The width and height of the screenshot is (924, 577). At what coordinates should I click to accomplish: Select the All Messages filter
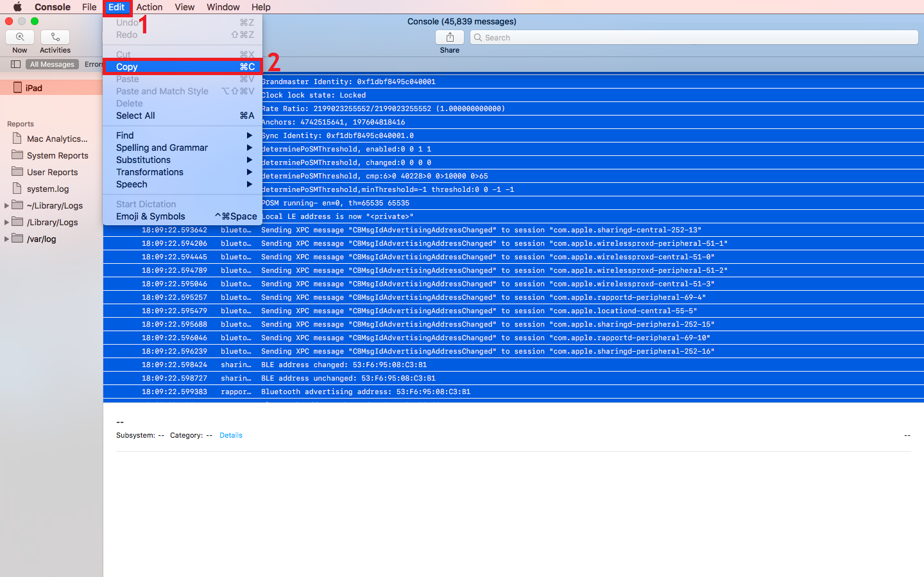pyautogui.click(x=52, y=64)
